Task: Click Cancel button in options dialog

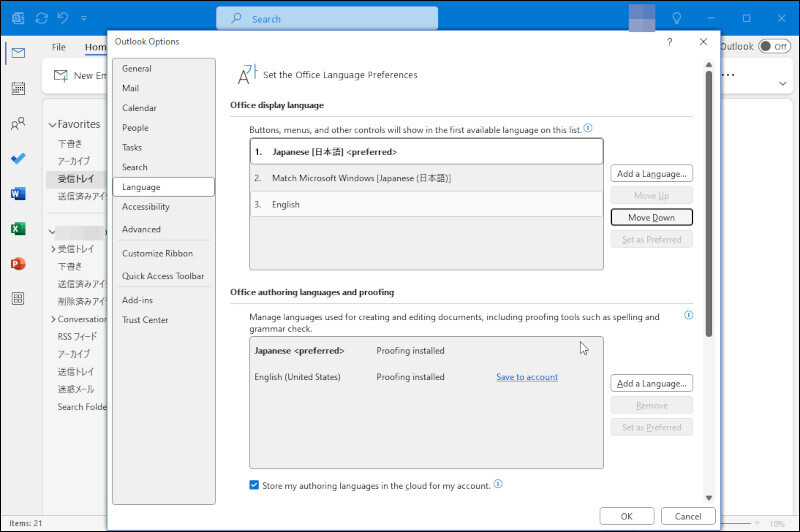Action: [x=688, y=516]
